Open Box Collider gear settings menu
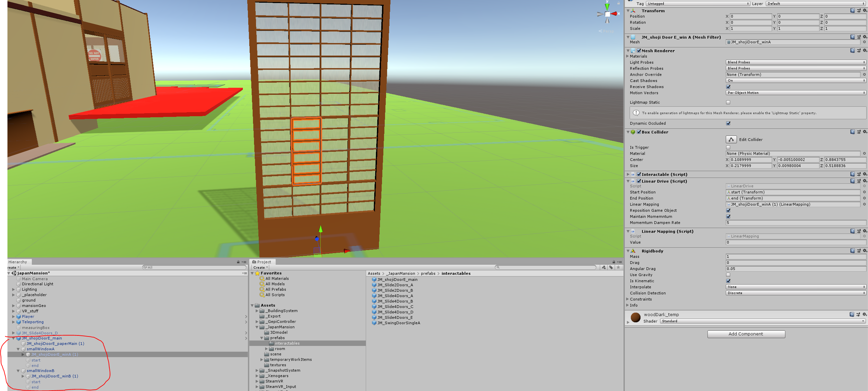868x391 pixels. (865, 132)
